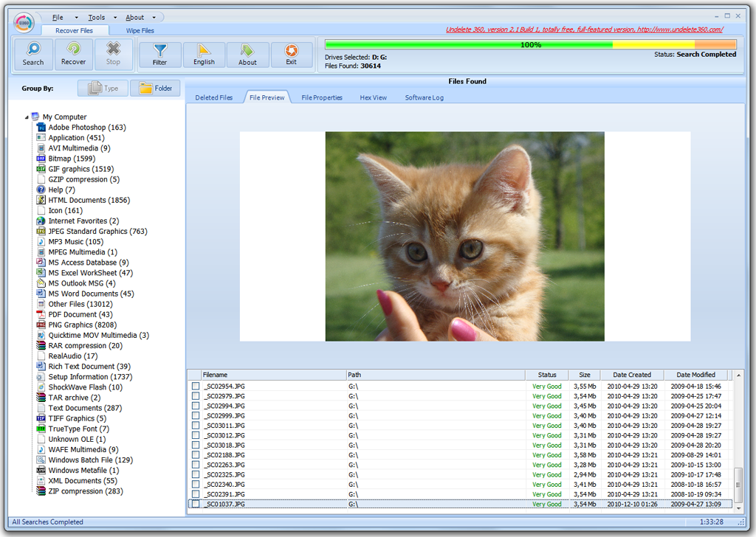Enable the checkbox next to _SC02188.JPG
This screenshot has height=537, width=756.
point(196,454)
